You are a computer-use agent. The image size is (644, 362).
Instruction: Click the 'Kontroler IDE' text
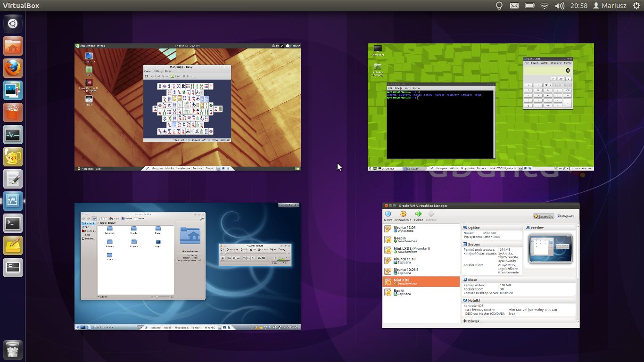pyautogui.click(x=473, y=305)
